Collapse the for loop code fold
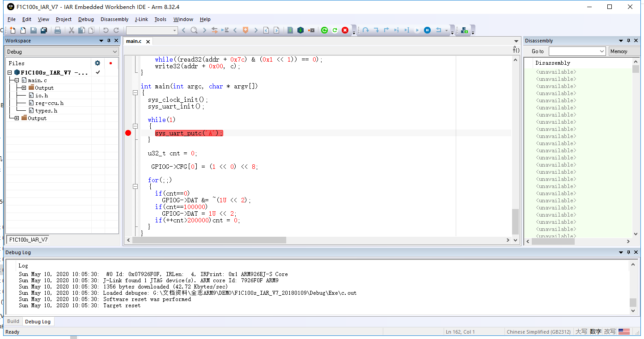 point(135,187)
